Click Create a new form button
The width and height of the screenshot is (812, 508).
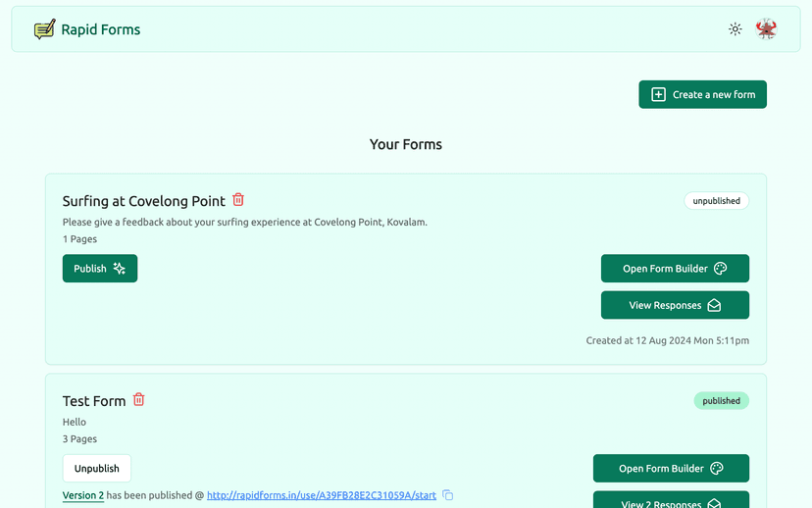[702, 94]
